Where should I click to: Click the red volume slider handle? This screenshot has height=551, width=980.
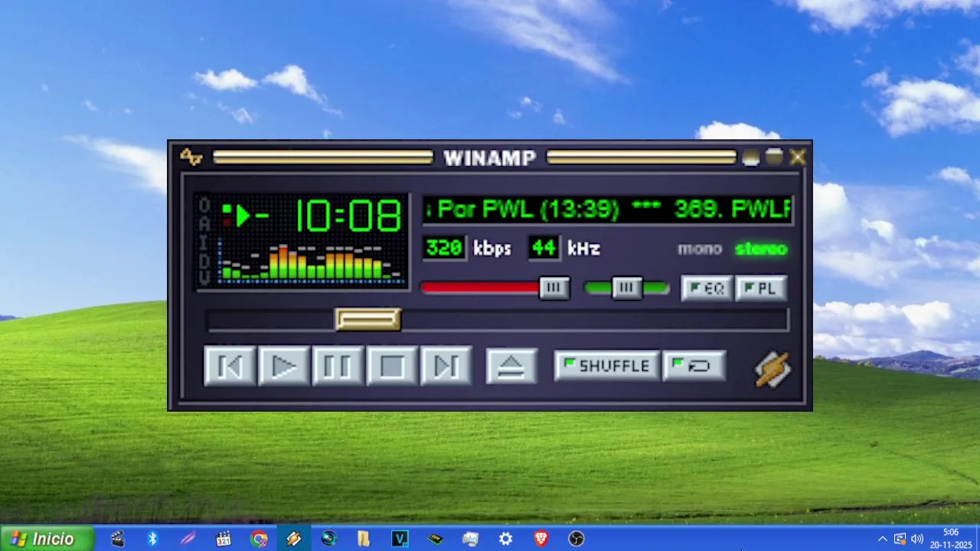point(554,288)
